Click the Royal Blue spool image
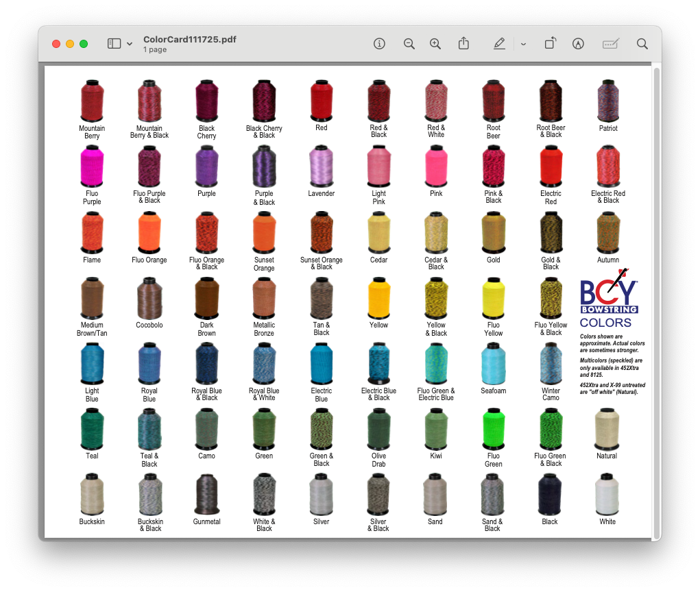This screenshot has width=700, height=592. point(149,364)
